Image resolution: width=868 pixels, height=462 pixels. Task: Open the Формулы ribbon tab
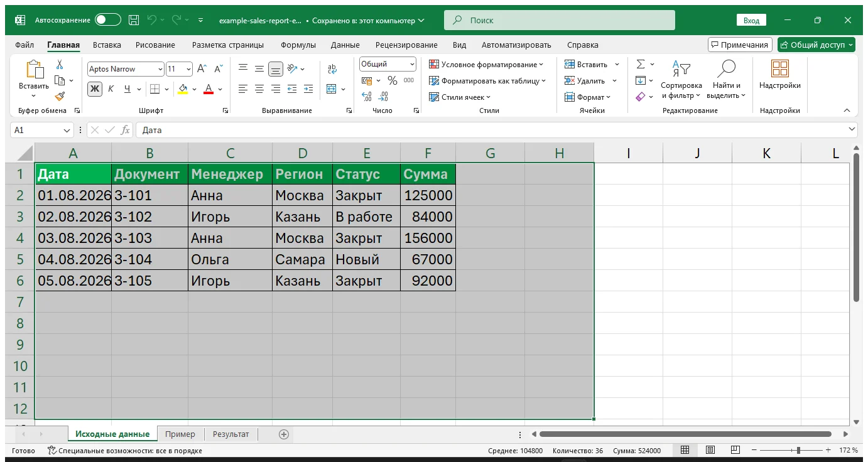[x=298, y=45]
